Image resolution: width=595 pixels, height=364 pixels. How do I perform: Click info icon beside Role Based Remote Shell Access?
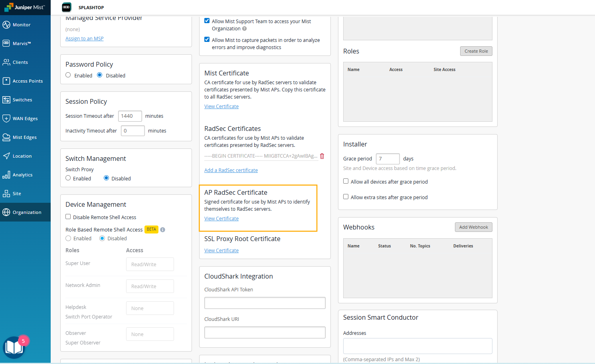162,229
